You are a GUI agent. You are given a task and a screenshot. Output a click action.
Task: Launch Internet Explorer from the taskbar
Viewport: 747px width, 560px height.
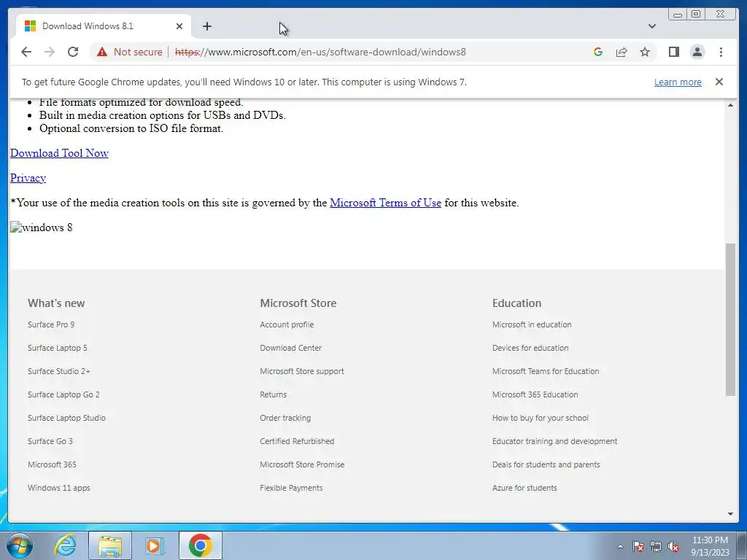pos(64,545)
